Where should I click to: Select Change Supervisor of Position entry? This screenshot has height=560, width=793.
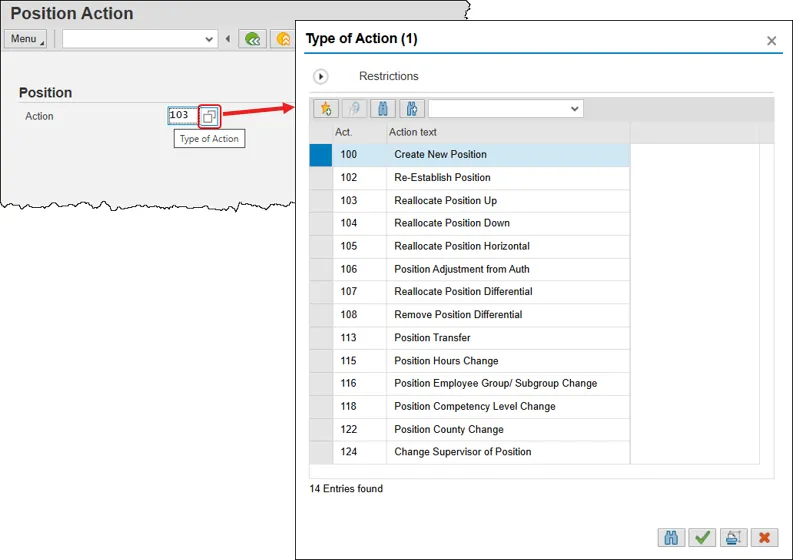point(470,452)
